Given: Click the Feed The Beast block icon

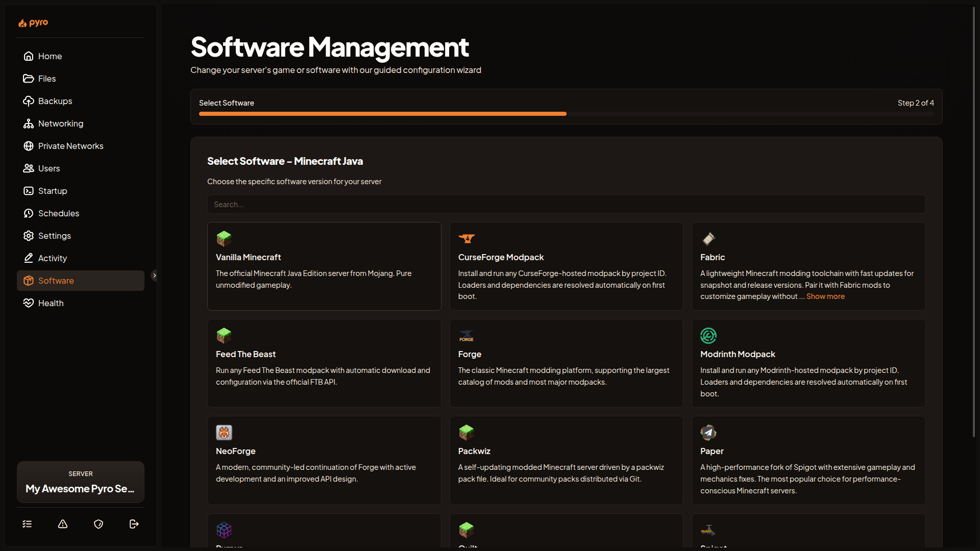Looking at the screenshot, I should pos(224,336).
